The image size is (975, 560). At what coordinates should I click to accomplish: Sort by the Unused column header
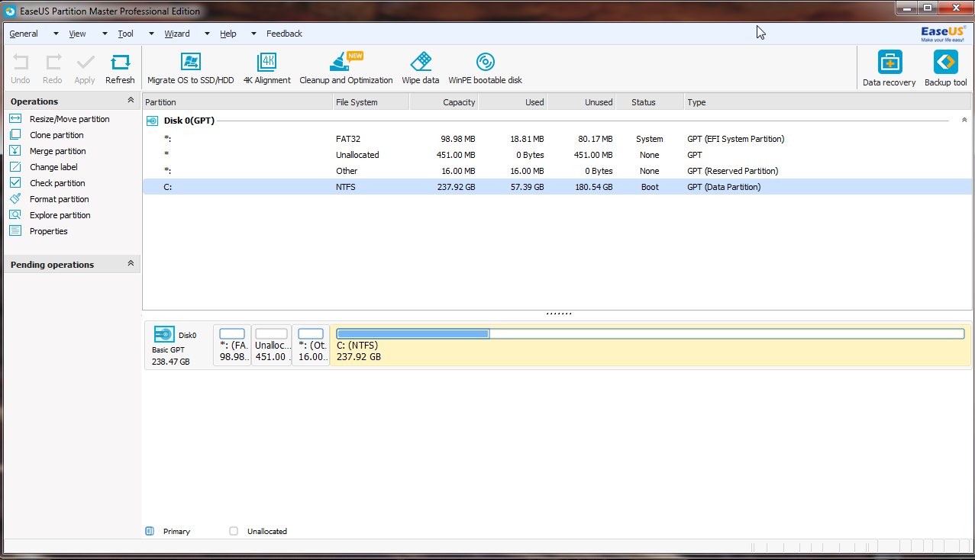pos(581,102)
